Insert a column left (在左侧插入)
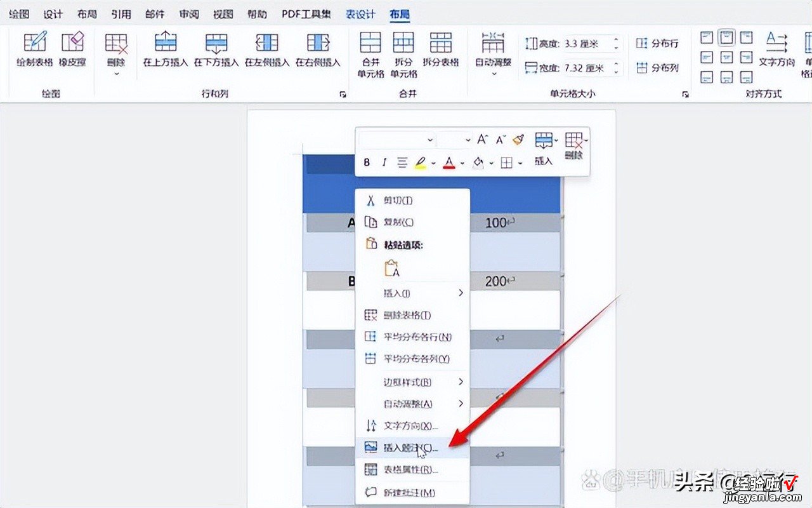Image resolution: width=812 pixels, height=508 pixels. [267, 50]
